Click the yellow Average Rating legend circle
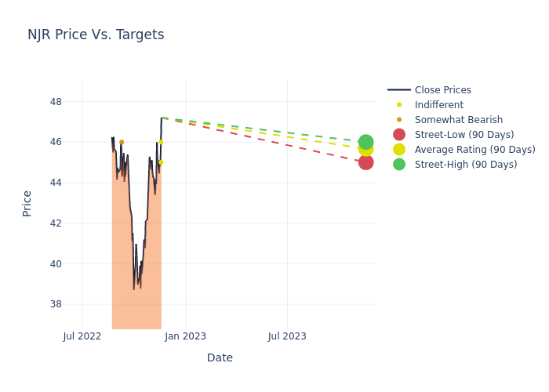The height and width of the screenshot is (392, 549). (x=399, y=150)
